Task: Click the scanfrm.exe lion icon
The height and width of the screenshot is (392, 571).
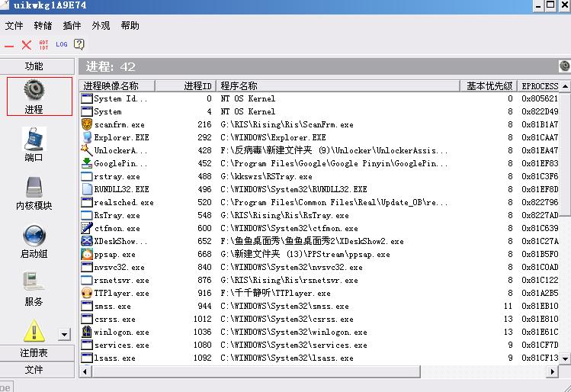Action: pyautogui.click(x=87, y=124)
